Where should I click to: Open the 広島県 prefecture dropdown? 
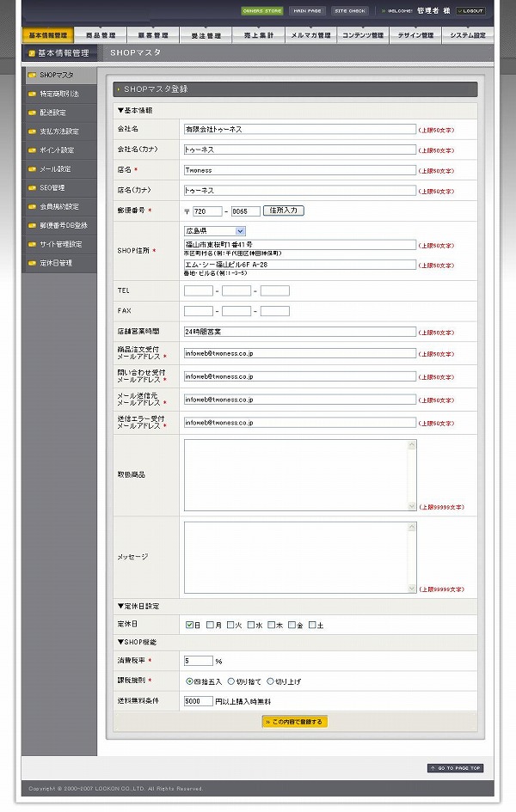pos(214,231)
